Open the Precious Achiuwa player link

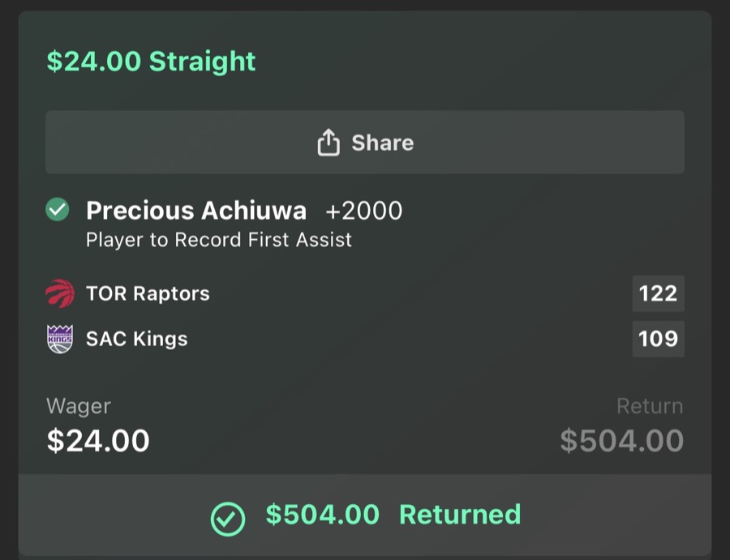point(196,210)
